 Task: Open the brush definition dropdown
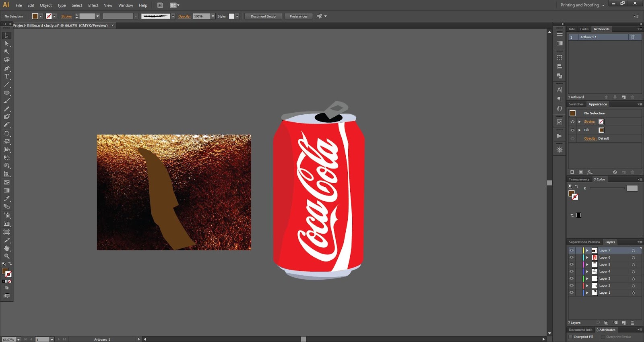tap(173, 16)
